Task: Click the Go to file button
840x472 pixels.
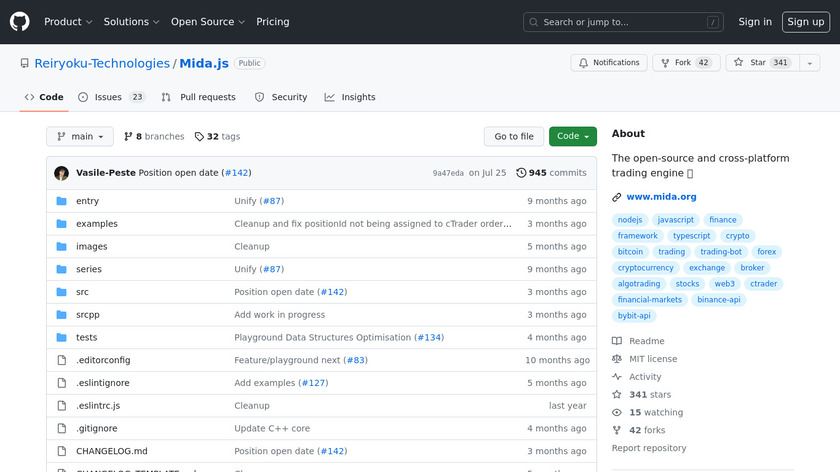Action: click(x=514, y=137)
